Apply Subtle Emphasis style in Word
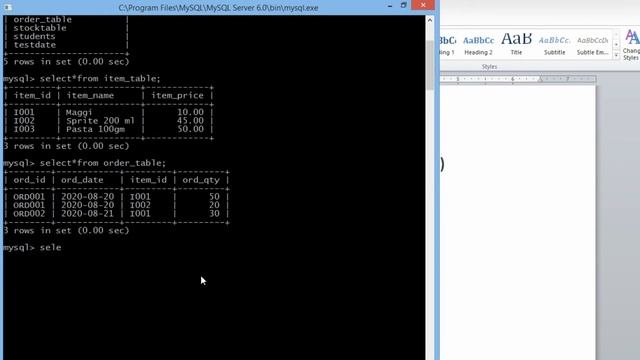The width and height of the screenshot is (640, 360). [593, 44]
